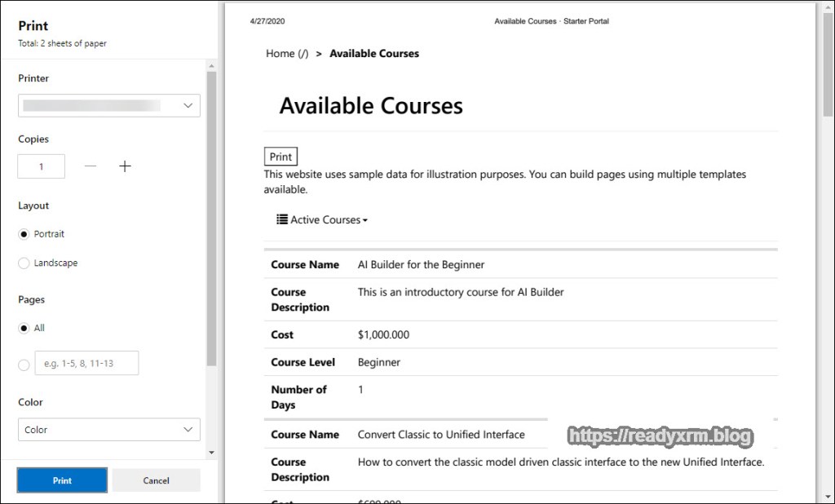Cancel the print dialog

(x=156, y=480)
